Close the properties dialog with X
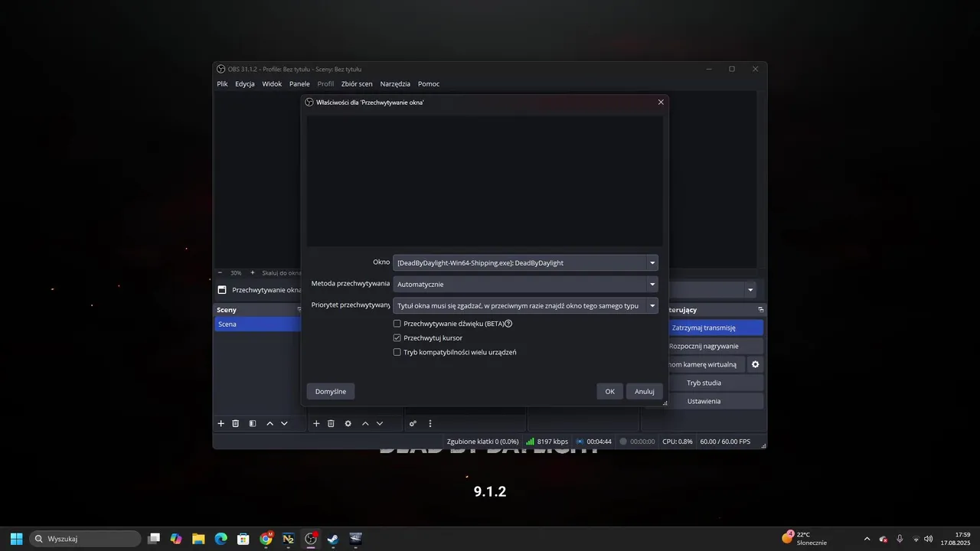Viewport: 980px width, 551px height. tap(661, 102)
